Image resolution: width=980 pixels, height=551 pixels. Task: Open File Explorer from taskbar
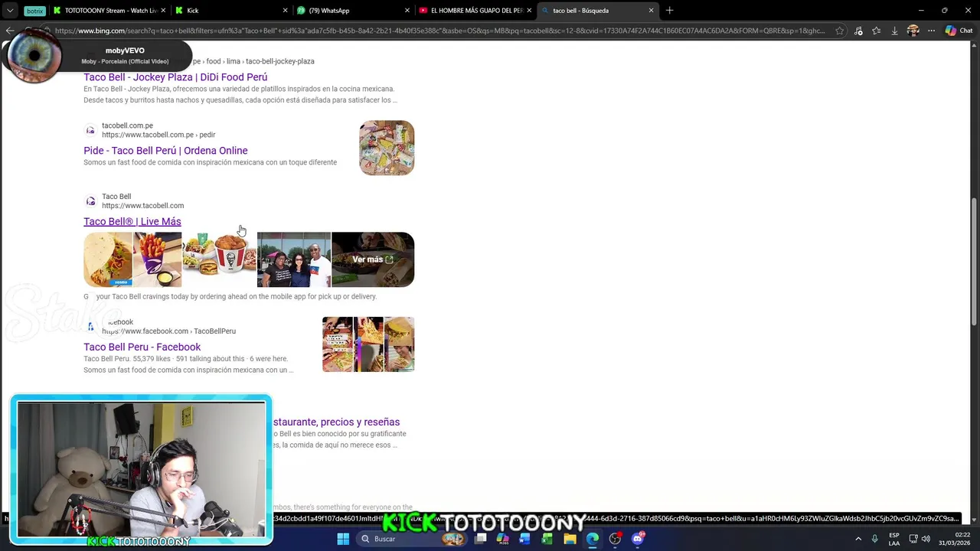click(570, 539)
